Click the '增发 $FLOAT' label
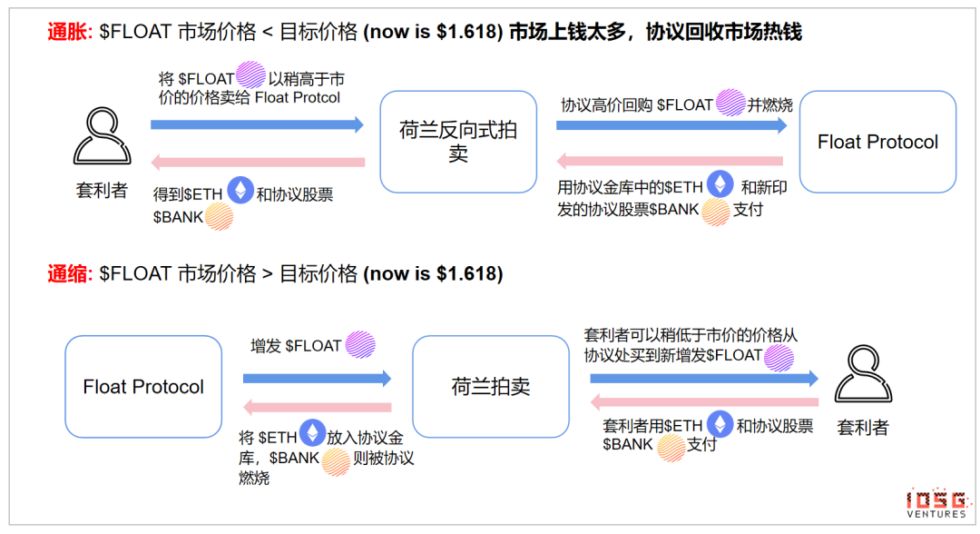 click(296, 346)
